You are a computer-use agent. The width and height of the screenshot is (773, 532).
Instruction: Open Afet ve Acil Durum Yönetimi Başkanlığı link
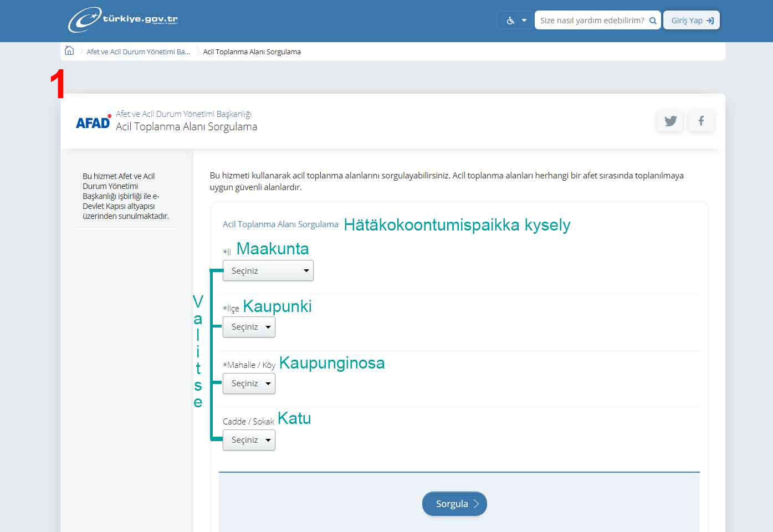183,114
